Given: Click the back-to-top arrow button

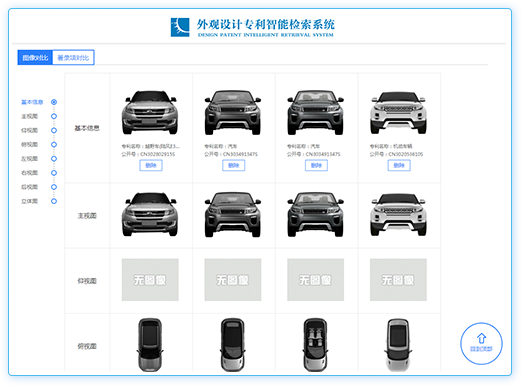Looking at the screenshot, I should pyautogui.click(x=481, y=343).
